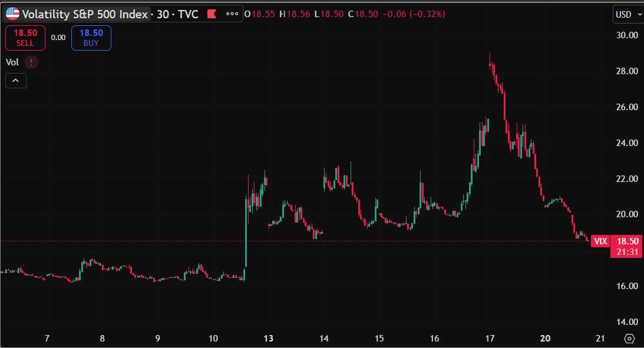Open the Volatility S&P 500 Index symbol title

pyautogui.click(x=85, y=14)
